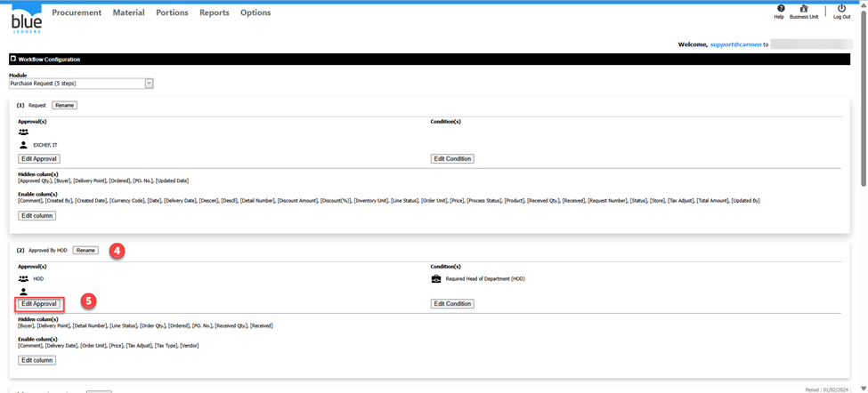Click Edit Condition in the Request step
Image resolution: width=868 pixels, height=393 pixels.
click(x=452, y=159)
